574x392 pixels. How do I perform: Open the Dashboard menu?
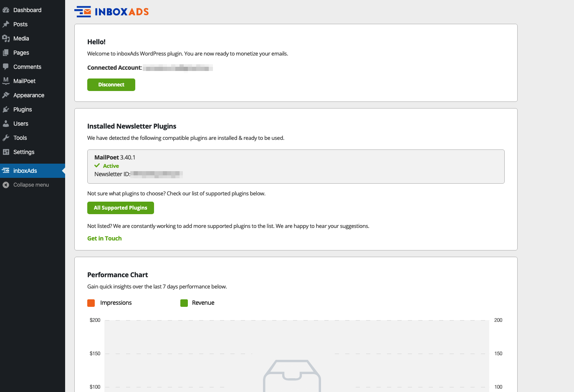click(x=33, y=10)
